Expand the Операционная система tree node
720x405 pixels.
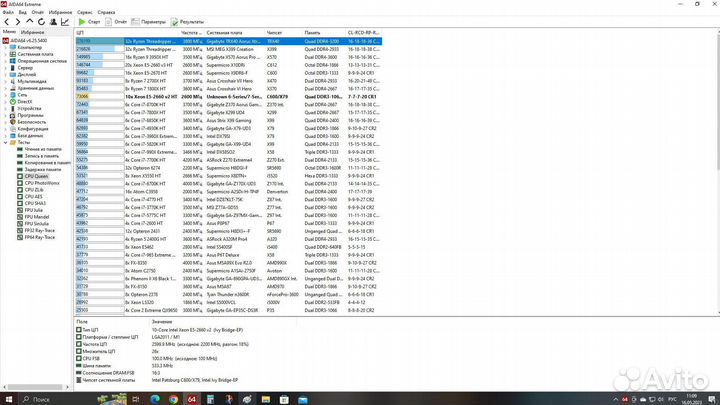point(6,61)
